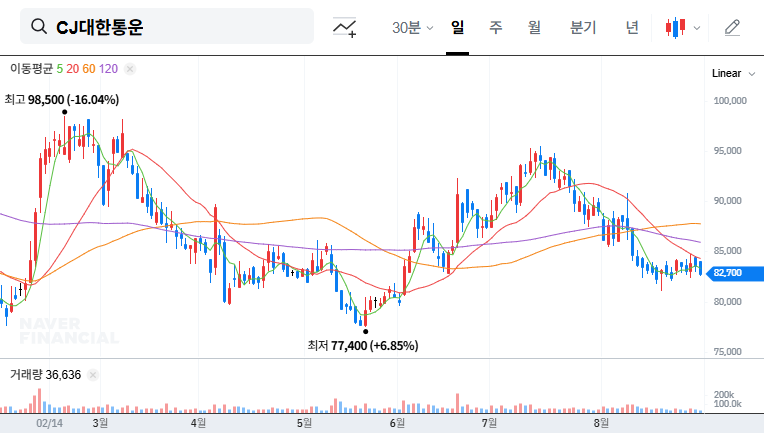Screen dimensions: 764x433
Task: Click the 7월 month axis label
Action: [489, 423]
